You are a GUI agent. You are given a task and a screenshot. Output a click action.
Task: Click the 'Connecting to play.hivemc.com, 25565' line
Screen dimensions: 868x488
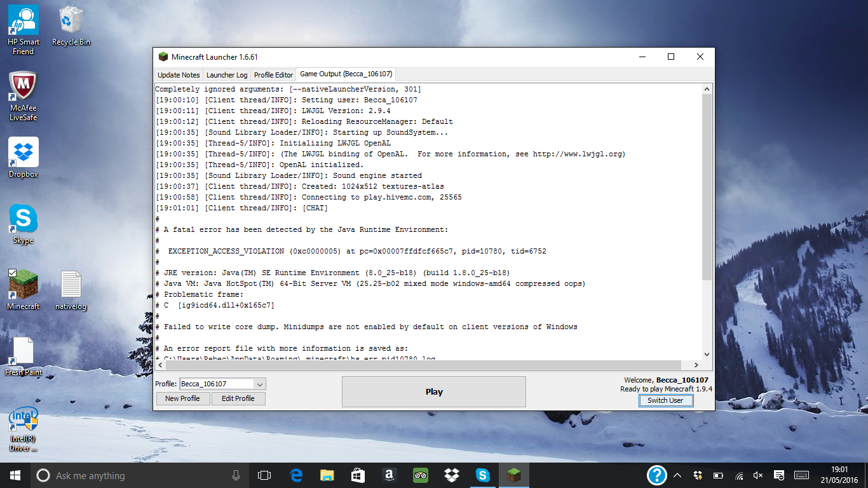tap(309, 197)
